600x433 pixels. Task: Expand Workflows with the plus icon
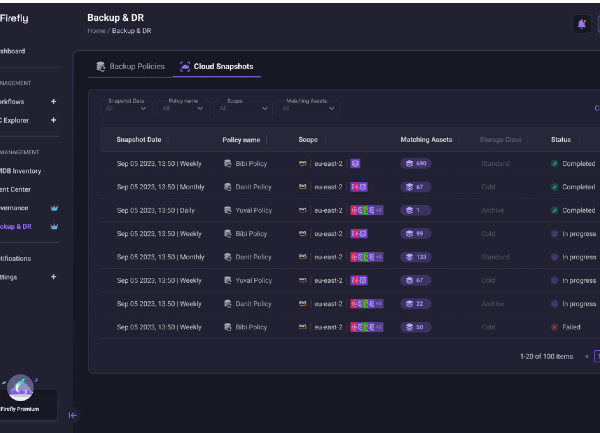point(54,101)
